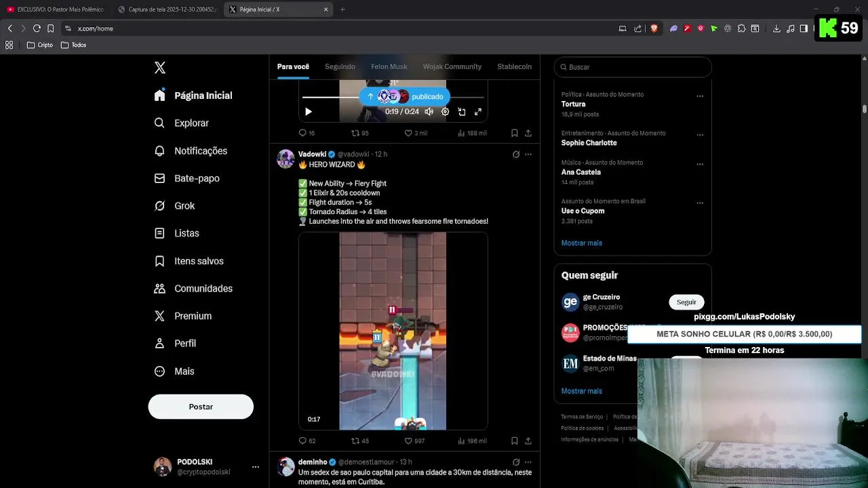Play the top video at 0:19

pos(308,112)
